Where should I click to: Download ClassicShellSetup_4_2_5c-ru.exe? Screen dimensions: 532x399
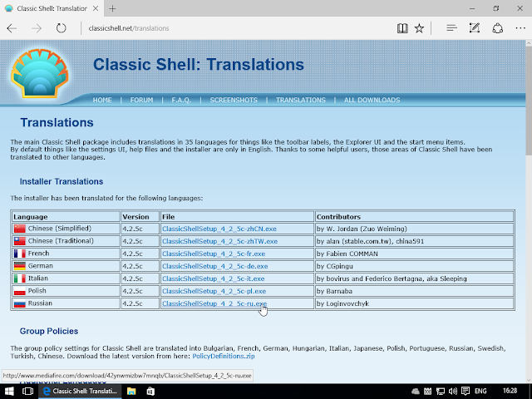click(214, 303)
